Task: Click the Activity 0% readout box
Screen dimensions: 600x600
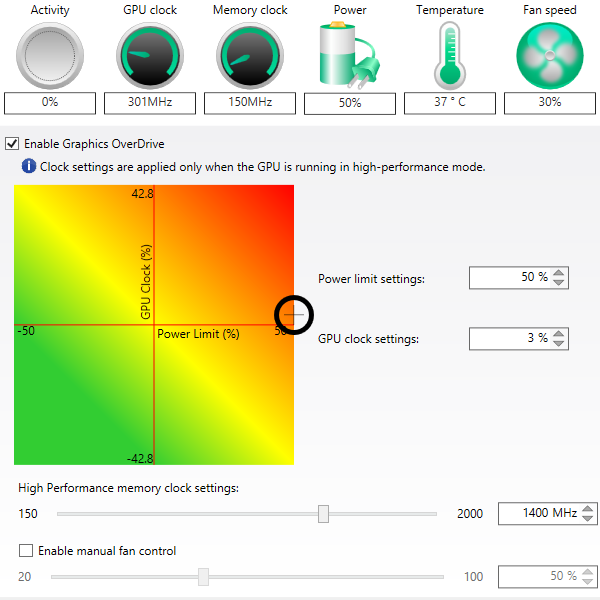Action: (50, 103)
